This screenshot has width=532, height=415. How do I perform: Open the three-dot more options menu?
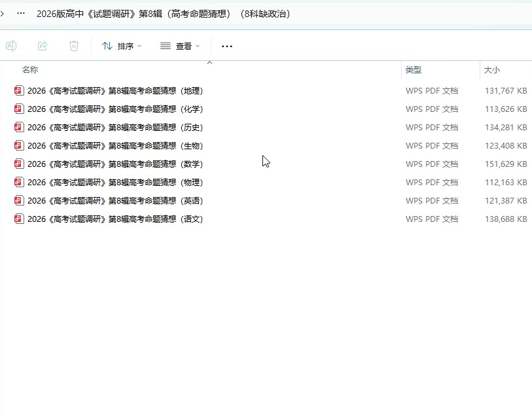click(x=227, y=46)
